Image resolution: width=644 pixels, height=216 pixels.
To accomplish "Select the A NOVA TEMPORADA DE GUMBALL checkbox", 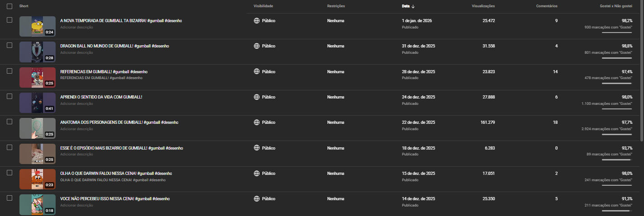I will (x=9, y=20).
